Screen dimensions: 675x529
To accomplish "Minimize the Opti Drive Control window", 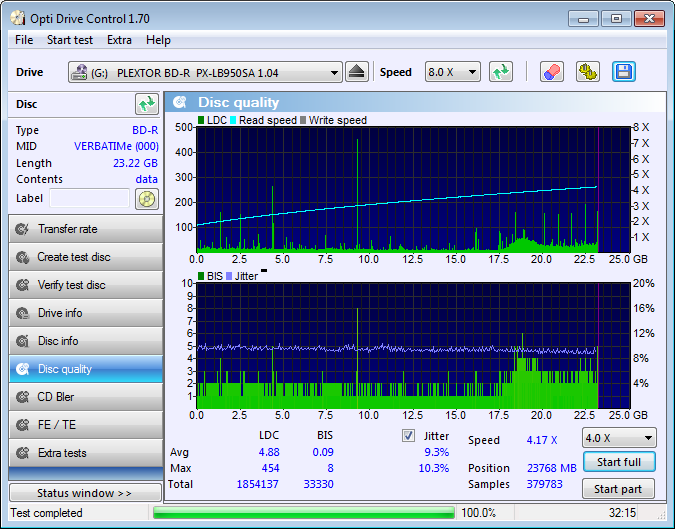I will pos(583,19).
